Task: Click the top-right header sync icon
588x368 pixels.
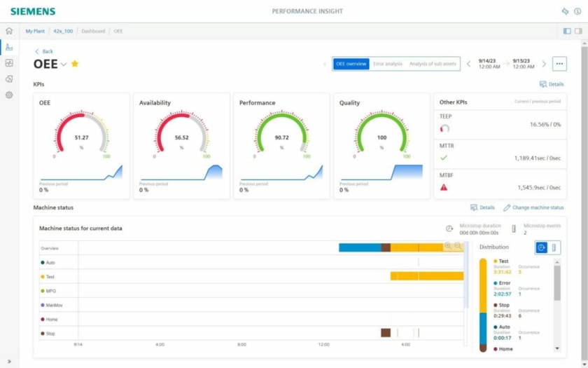Action: click(x=565, y=11)
